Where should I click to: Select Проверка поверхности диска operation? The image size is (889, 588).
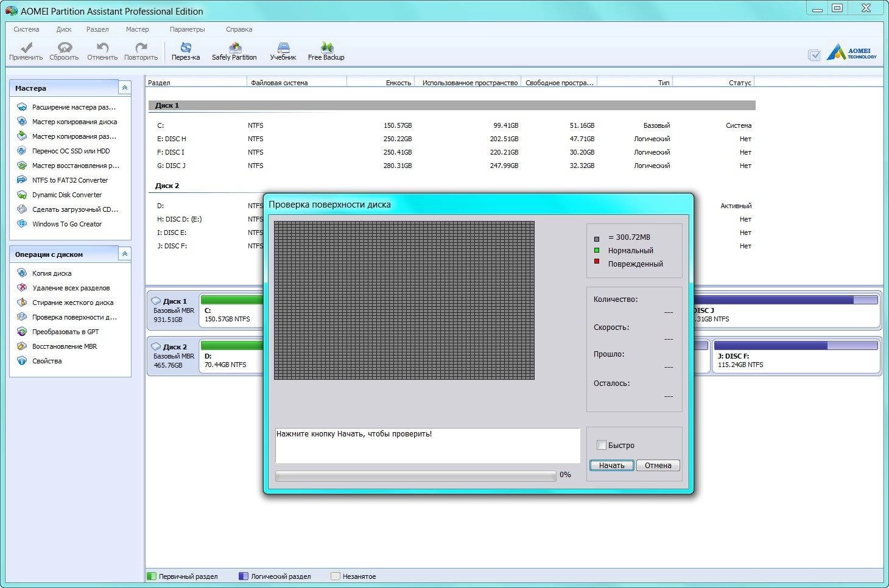[67, 317]
